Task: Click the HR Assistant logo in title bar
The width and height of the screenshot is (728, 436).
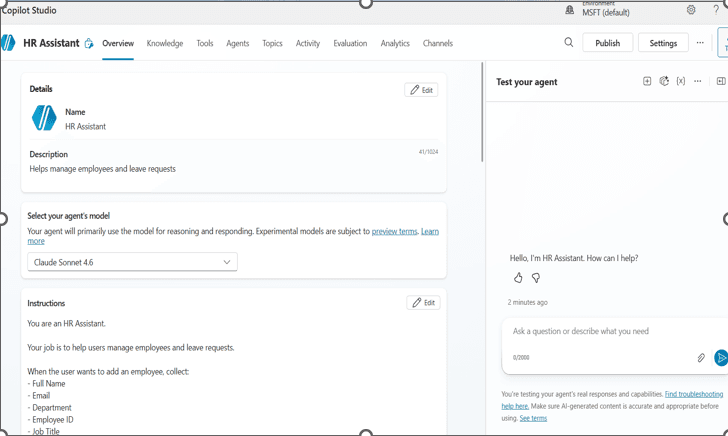Action: pos(8,43)
